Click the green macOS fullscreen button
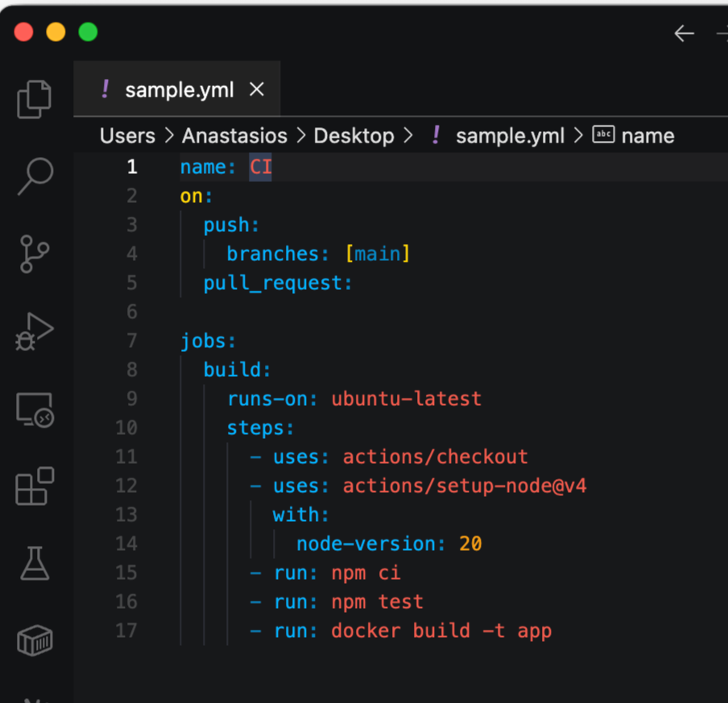Viewport: 728px width, 703px height. pyautogui.click(x=88, y=32)
